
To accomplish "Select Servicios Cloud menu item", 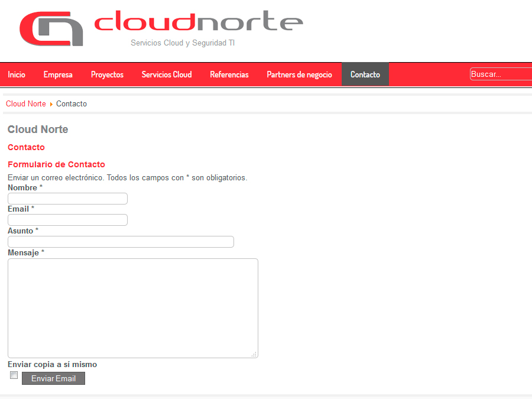I will pos(167,74).
